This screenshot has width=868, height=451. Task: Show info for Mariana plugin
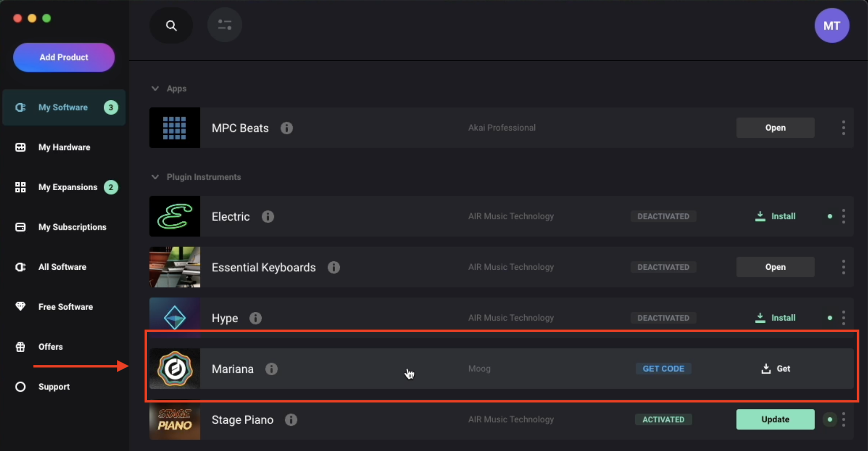pos(271,369)
